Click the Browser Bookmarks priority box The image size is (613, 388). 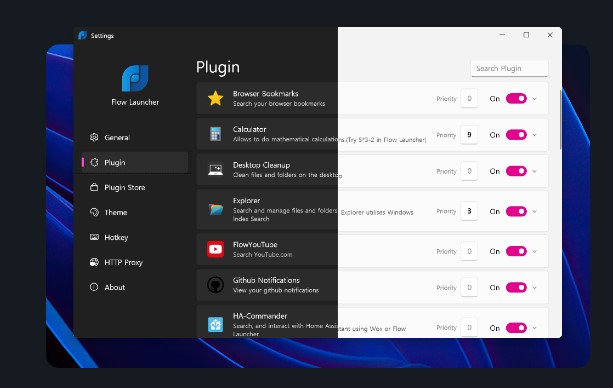click(469, 99)
